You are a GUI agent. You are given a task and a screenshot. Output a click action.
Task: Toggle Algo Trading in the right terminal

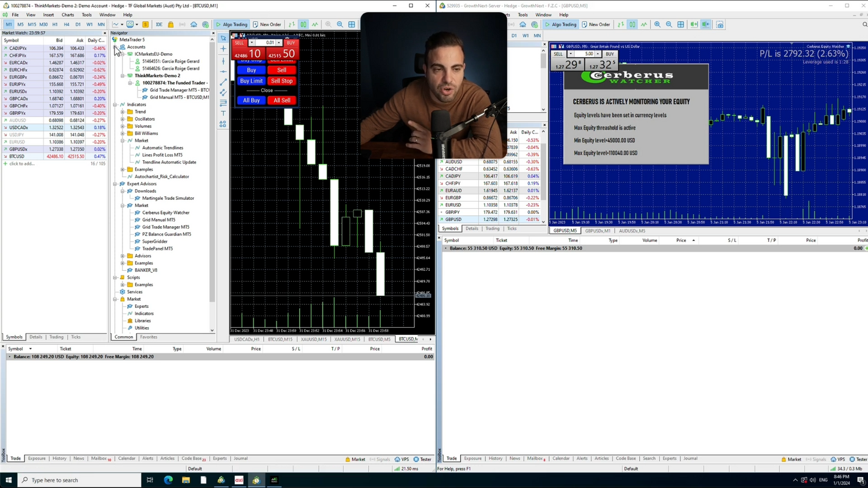tap(560, 25)
